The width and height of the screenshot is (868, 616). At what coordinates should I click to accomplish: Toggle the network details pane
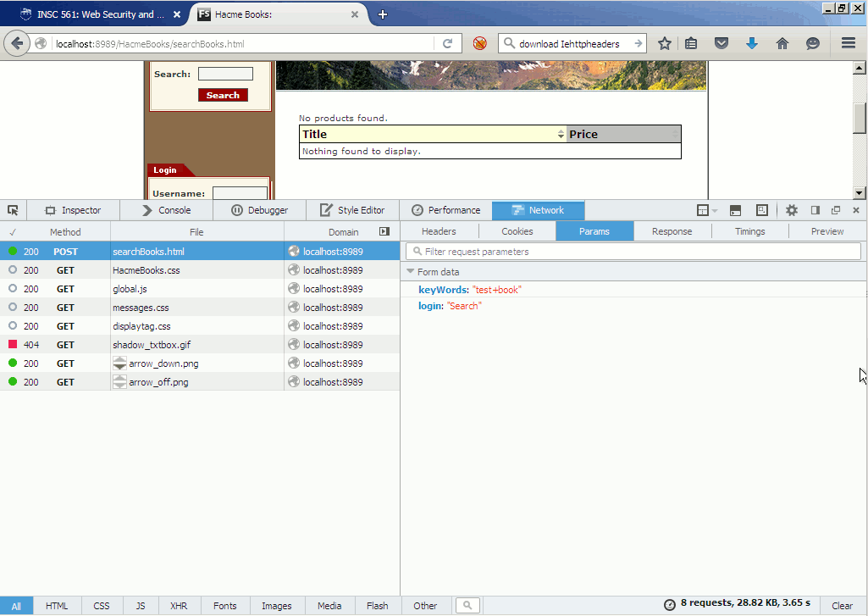point(384,231)
